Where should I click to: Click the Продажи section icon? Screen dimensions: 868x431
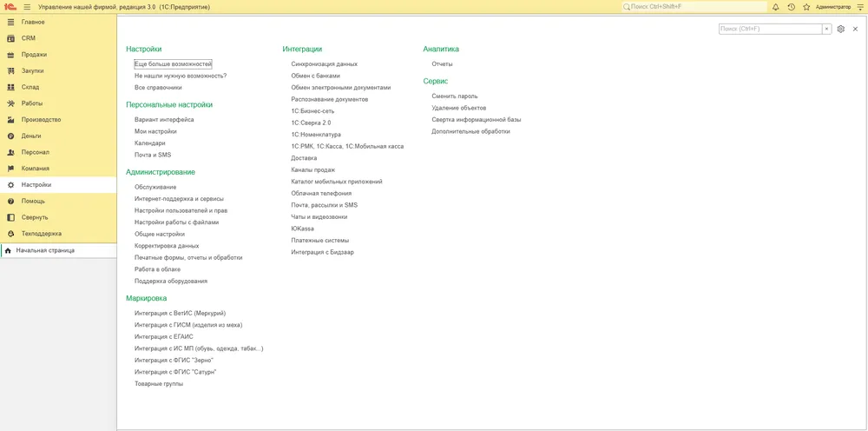click(10, 55)
